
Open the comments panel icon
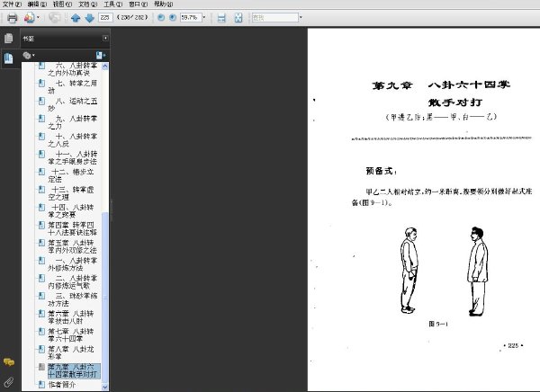coord(9,362)
